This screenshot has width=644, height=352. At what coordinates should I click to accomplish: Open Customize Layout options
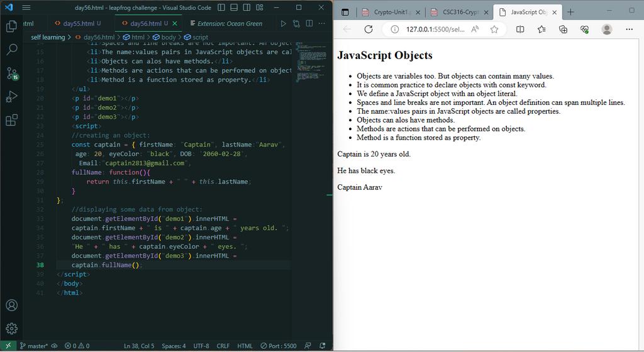pos(260,8)
